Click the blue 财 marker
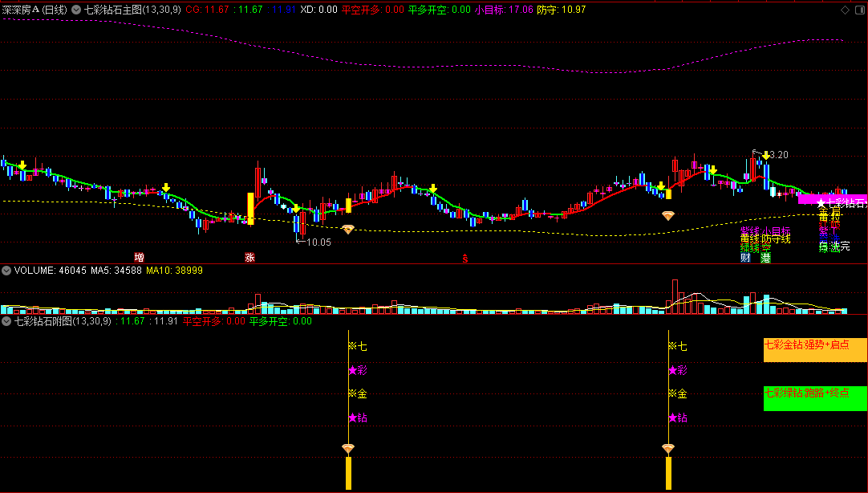Viewport: 868px width, 493px height. (745, 258)
